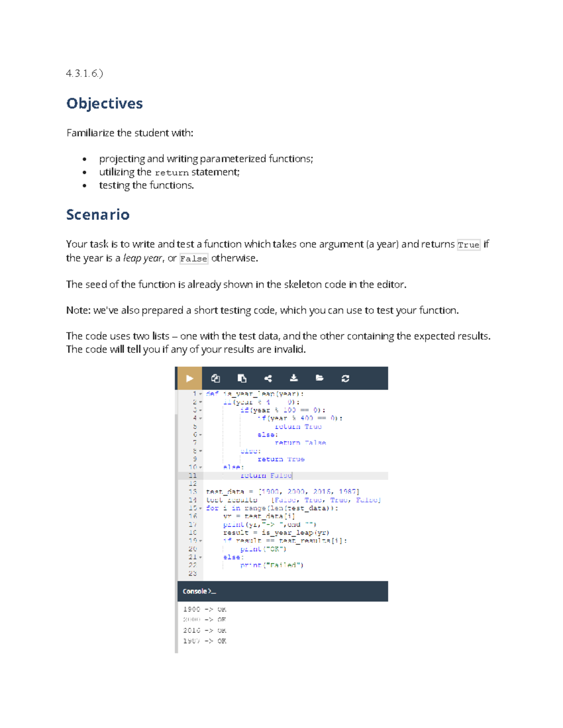Run the code with the play button

(189, 378)
